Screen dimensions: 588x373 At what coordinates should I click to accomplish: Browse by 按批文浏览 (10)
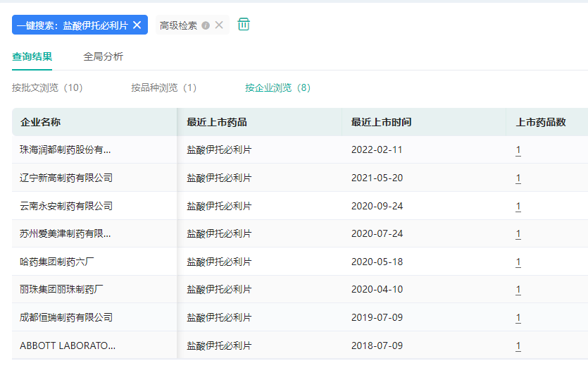(x=47, y=88)
